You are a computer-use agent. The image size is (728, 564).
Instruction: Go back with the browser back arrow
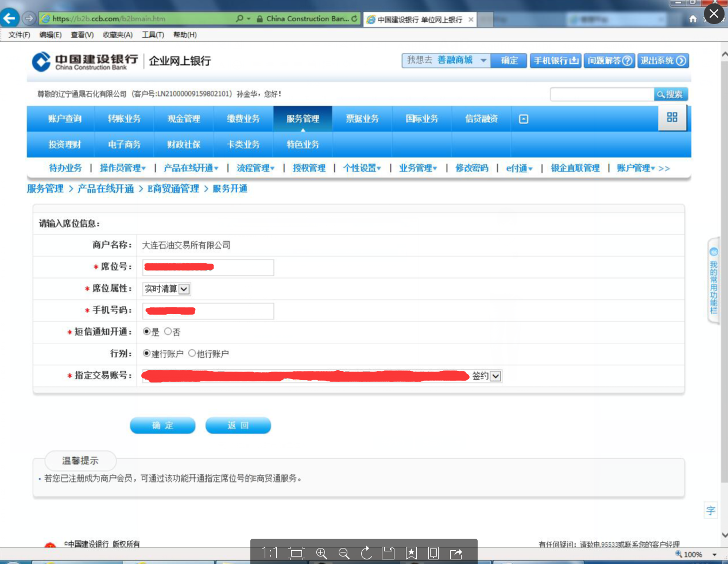tap(10, 18)
